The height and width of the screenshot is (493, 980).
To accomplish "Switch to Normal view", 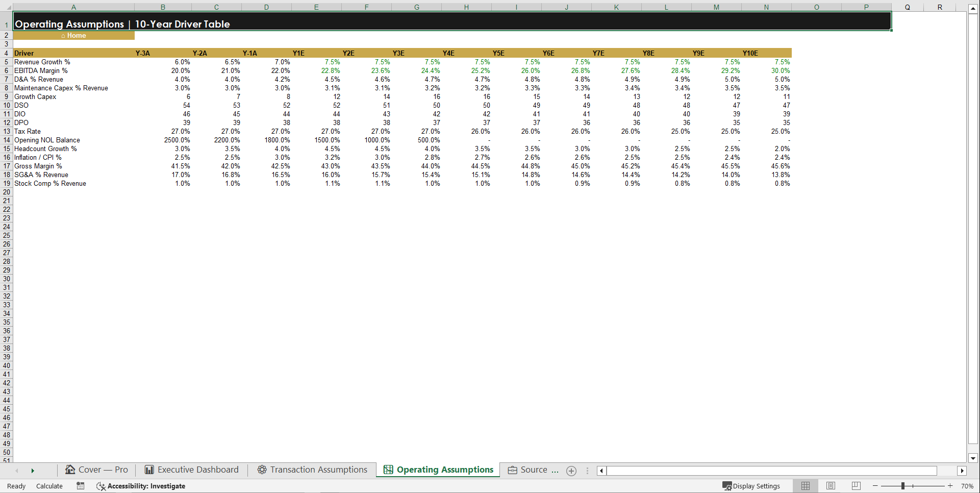I will pos(806,486).
